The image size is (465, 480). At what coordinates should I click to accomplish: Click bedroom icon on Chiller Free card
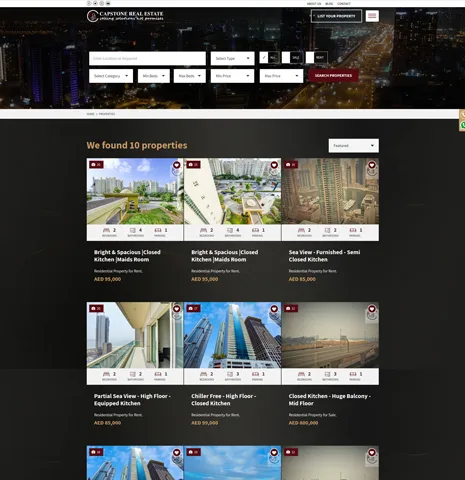coord(204,374)
